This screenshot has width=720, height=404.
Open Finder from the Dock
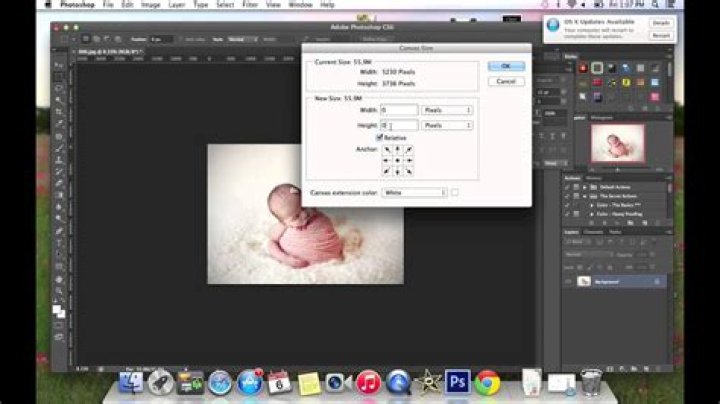tap(132, 381)
